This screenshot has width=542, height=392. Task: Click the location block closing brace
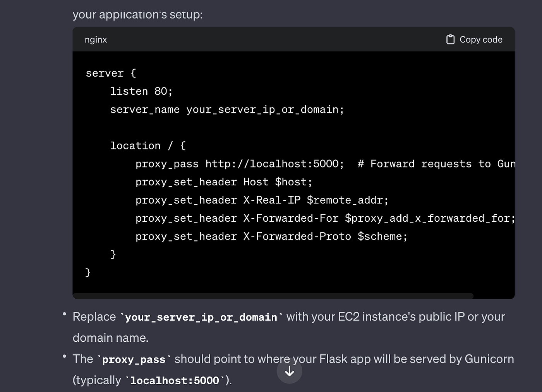point(113,254)
